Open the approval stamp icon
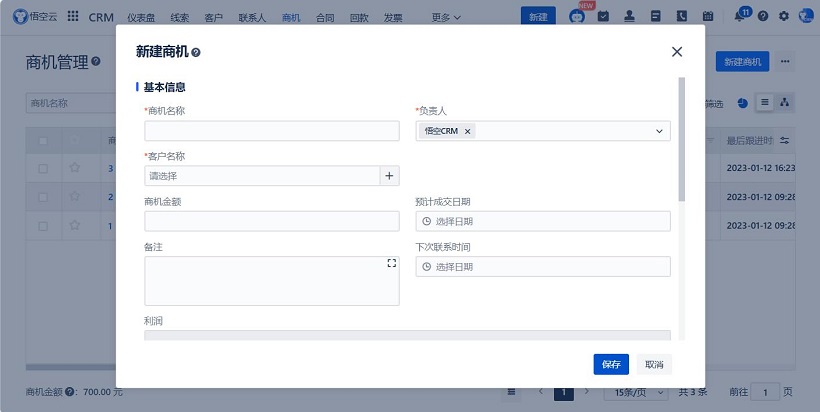 point(630,16)
